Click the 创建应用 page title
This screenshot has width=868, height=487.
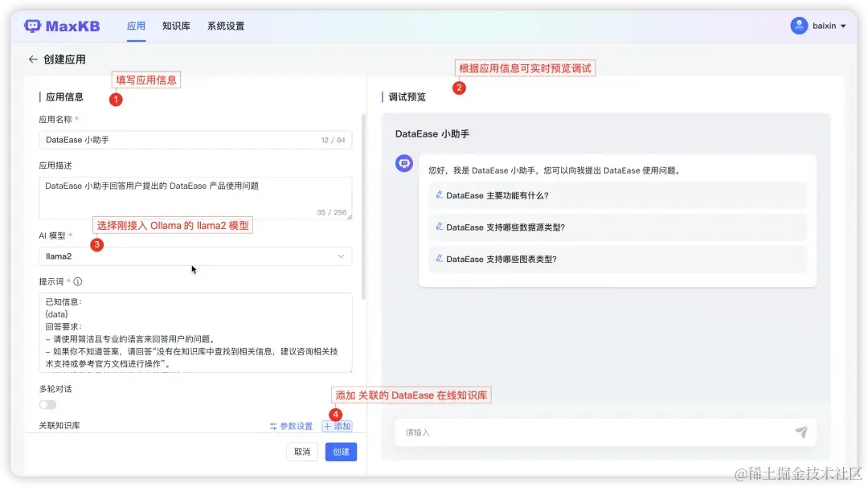point(64,59)
